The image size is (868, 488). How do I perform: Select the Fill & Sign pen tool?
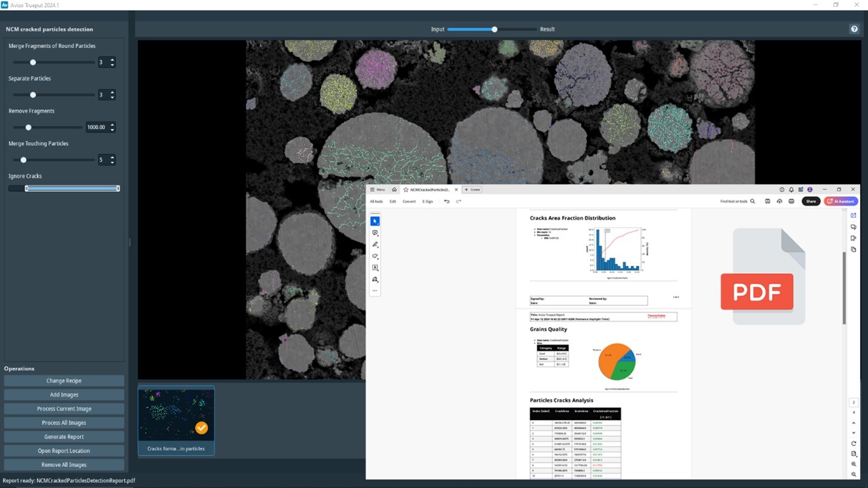375,244
